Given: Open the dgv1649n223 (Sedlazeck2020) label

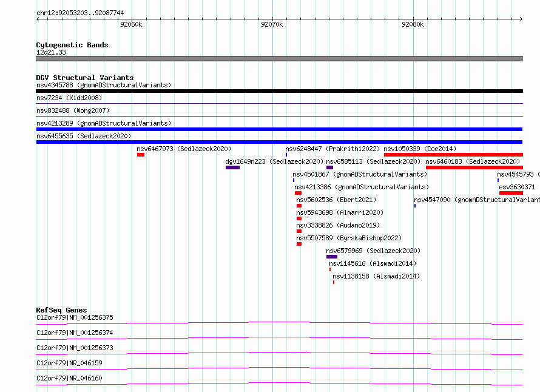Looking at the screenshot, I should (274, 161).
